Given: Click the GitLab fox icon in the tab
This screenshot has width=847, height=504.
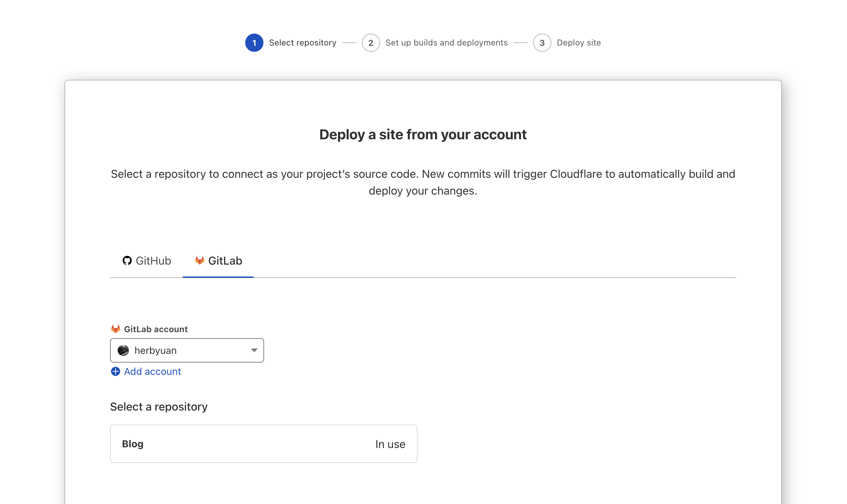Looking at the screenshot, I should click(200, 260).
